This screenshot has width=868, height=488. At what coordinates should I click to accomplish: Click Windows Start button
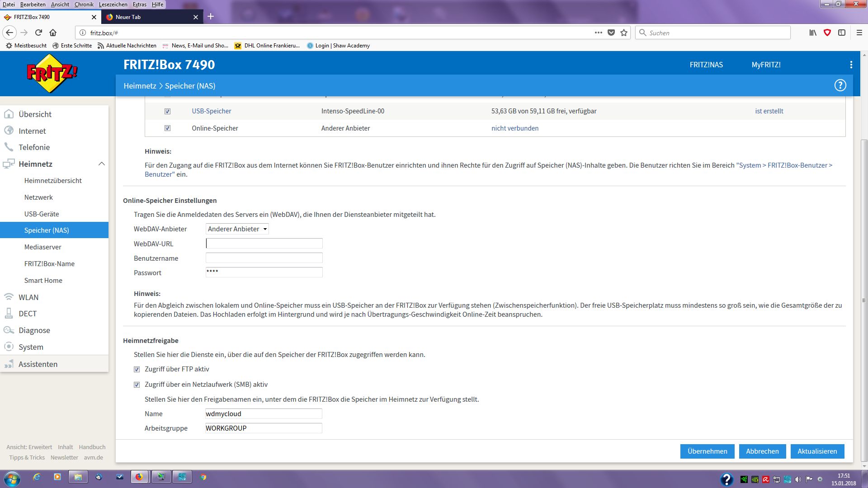[x=12, y=478]
